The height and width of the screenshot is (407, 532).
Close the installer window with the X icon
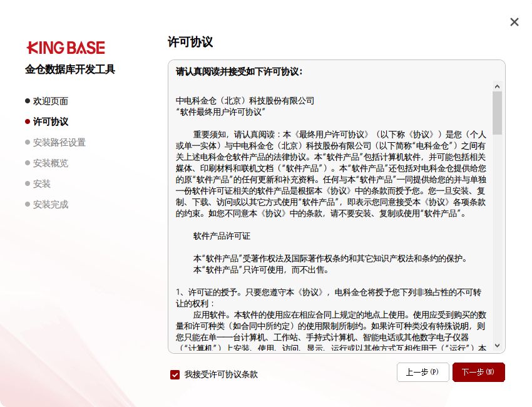click(x=514, y=22)
